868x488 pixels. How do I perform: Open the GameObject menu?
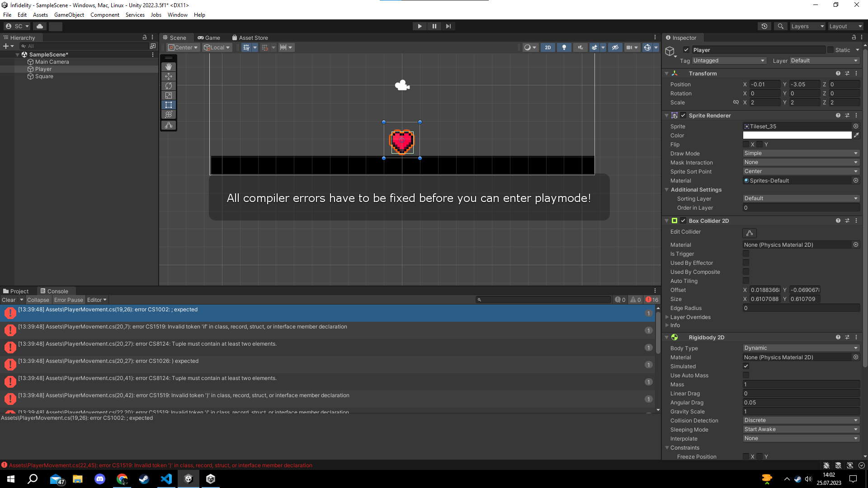pos(69,15)
